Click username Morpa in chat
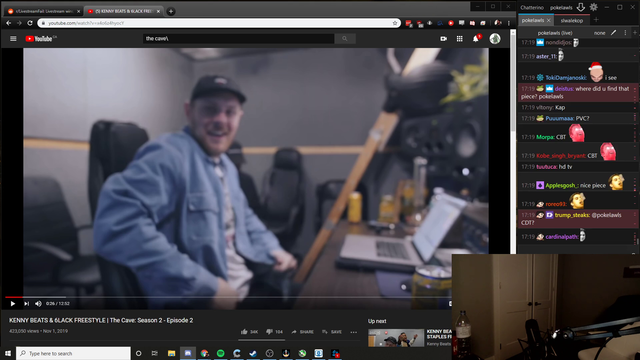640x360 pixels. pos(545,137)
